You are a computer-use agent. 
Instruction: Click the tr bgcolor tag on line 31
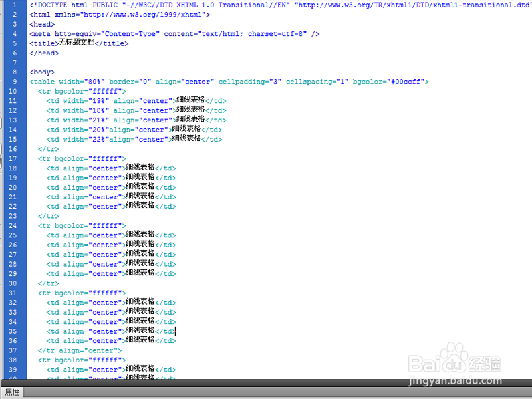(x=82, y=293)
